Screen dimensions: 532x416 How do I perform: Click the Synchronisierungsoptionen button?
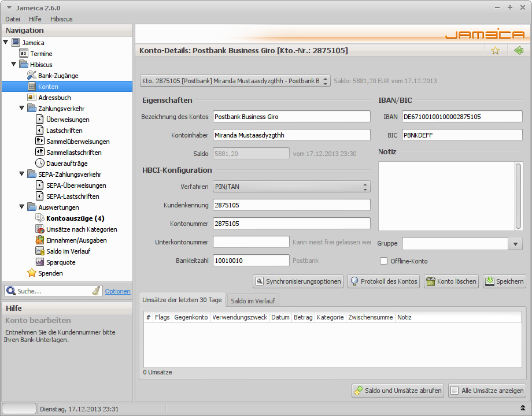298,281
